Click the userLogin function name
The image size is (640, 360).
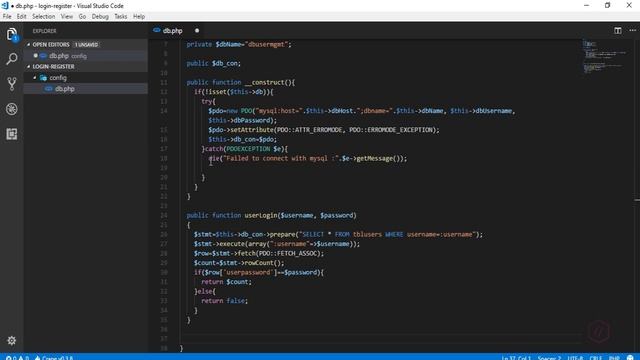pyautogui.click(x=260, y=215)
